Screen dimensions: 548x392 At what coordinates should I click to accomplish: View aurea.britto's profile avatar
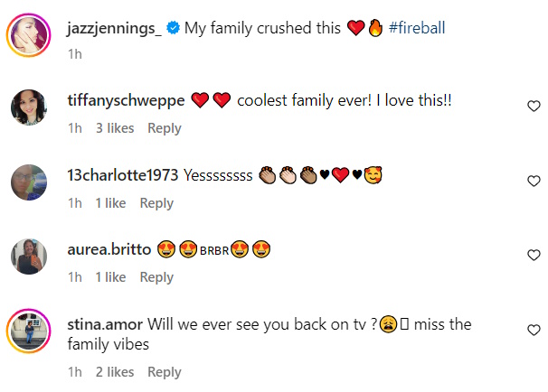(x=29, y=257)
